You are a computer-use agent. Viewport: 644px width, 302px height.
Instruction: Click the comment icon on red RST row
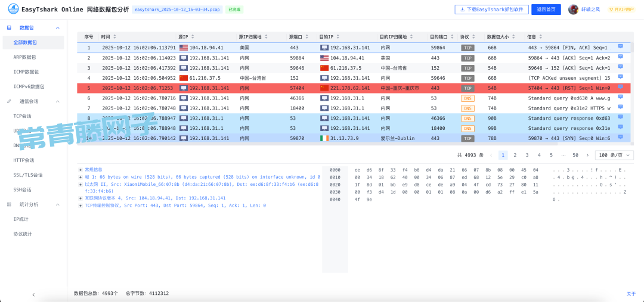click(x=620, y=88)
